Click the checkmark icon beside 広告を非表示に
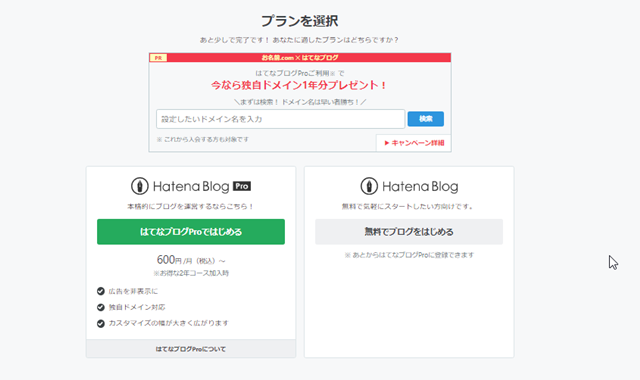Screen dimensions: 640x380 pos(101,291)
